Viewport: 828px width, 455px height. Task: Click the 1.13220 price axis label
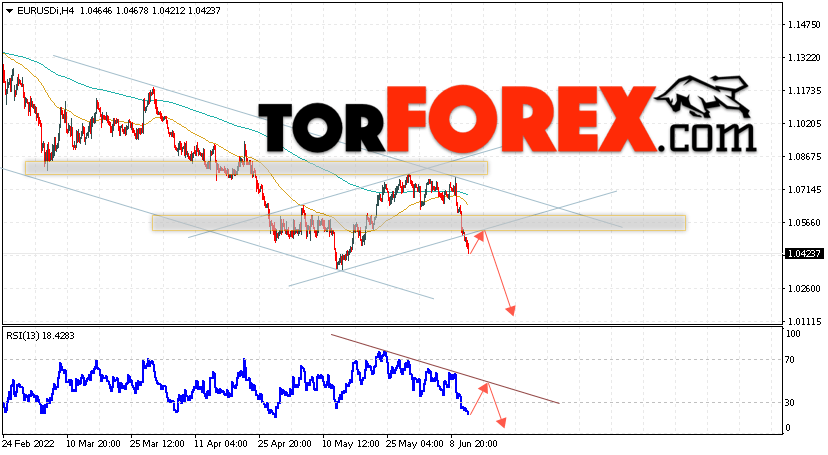click(x=804, y=58)
